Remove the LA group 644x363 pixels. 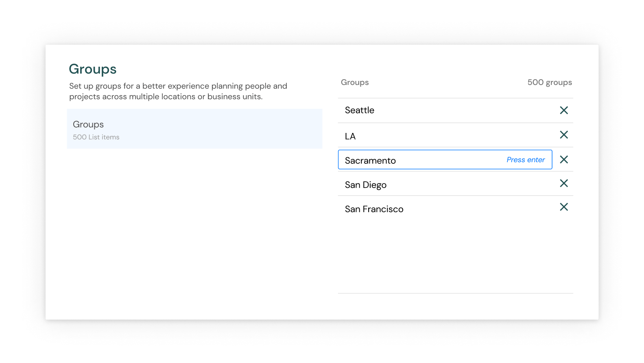[563, 135]
